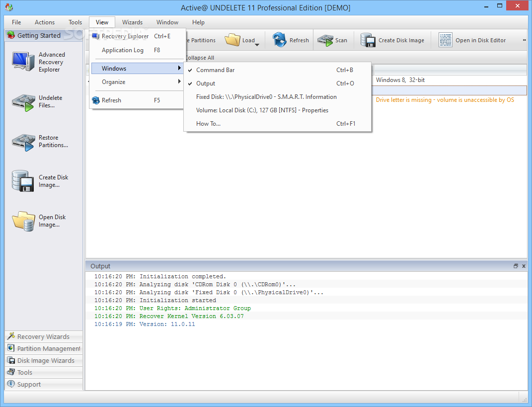Float the Output panel with restore icon
This screenshot has width=532, height=407.
tap(516, 266)
